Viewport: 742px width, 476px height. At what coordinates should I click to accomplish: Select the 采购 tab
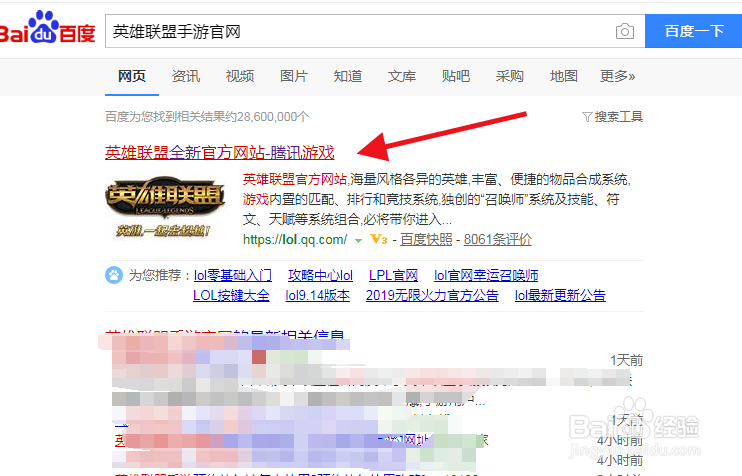pos(510,76)
